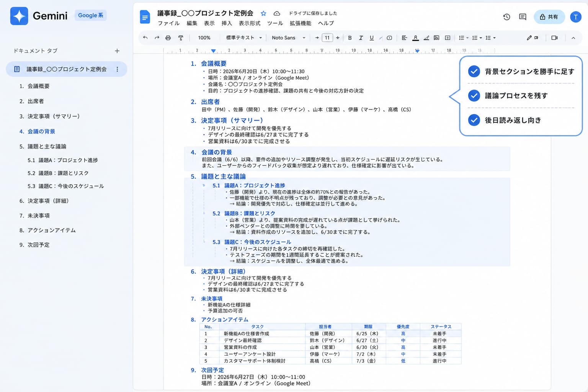
Task: Click the Gemini star logo
Action: 19,16
